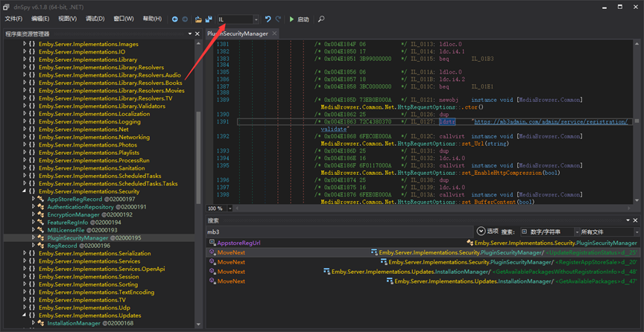The width and height of the screenshot is (644, 332).
Task: Click the search magnifier icon in toolbar
Action: [x=321, y=19]
